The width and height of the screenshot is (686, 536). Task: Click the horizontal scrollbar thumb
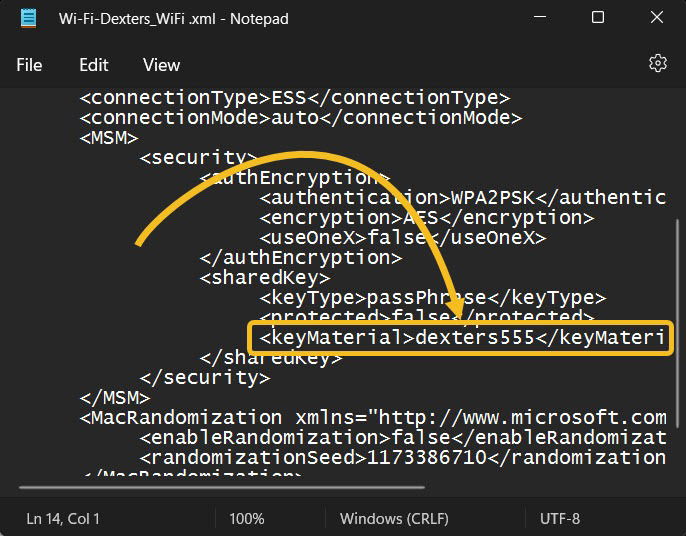tap(222, 487)
